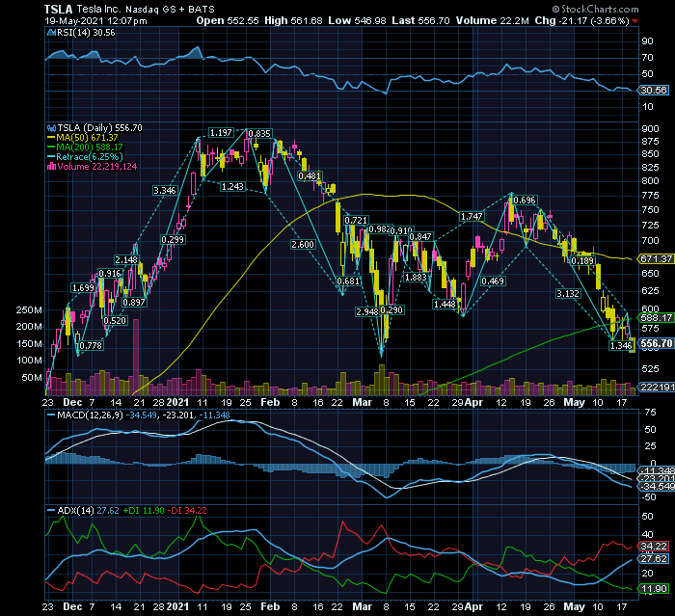675x616 pixels.
Task: Click the tall pink volume spike bar near Dec 21
Action: click(136, 357)
